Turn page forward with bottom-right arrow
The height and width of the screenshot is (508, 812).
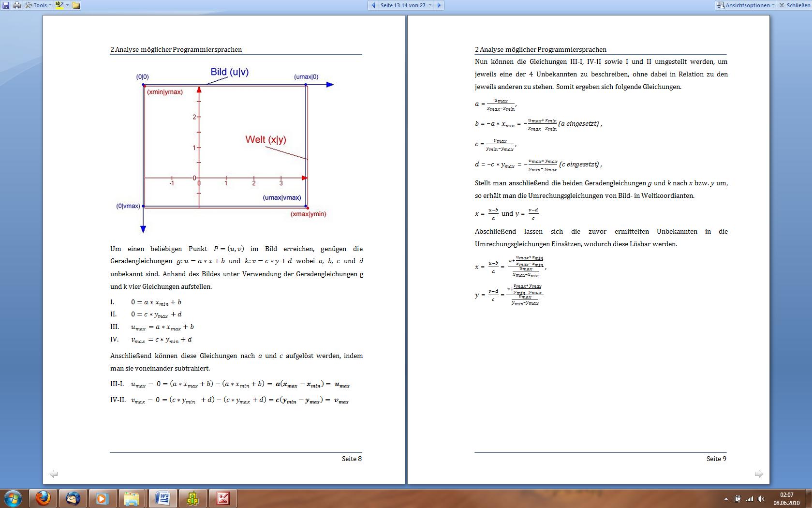(x=759, y=474)
